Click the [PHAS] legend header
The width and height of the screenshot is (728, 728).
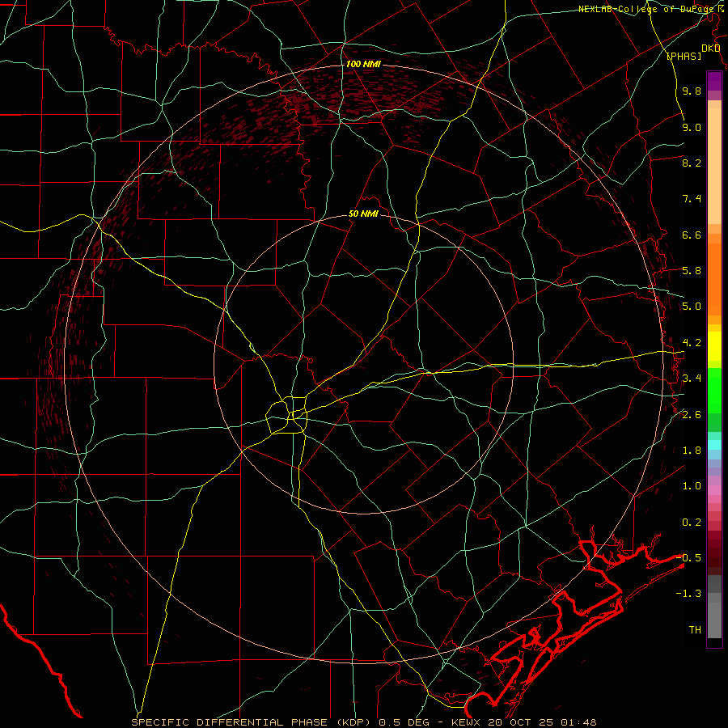[x=684, y=56]
